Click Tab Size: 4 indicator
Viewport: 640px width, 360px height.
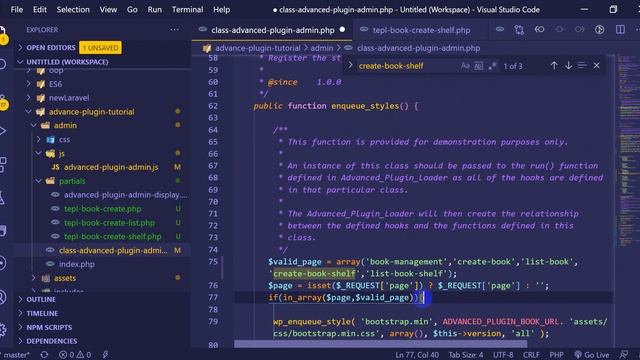466,355
